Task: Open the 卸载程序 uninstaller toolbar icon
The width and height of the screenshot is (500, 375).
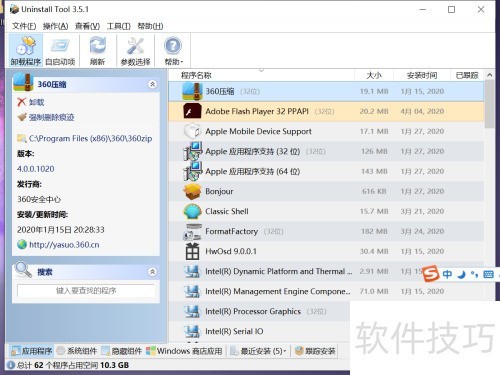Action: (26, 51)
